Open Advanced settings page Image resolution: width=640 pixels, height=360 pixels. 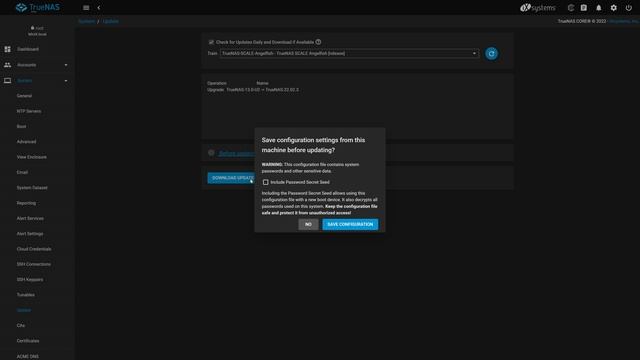[x=26, y=142]
